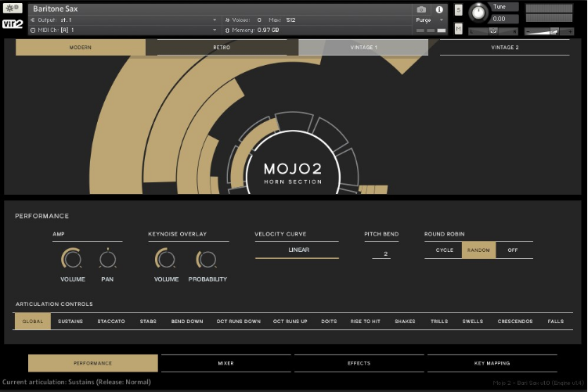Click the Mojo 2 Horn Section logo
This screenshot has width=588, height=392.
pos(293,173)
